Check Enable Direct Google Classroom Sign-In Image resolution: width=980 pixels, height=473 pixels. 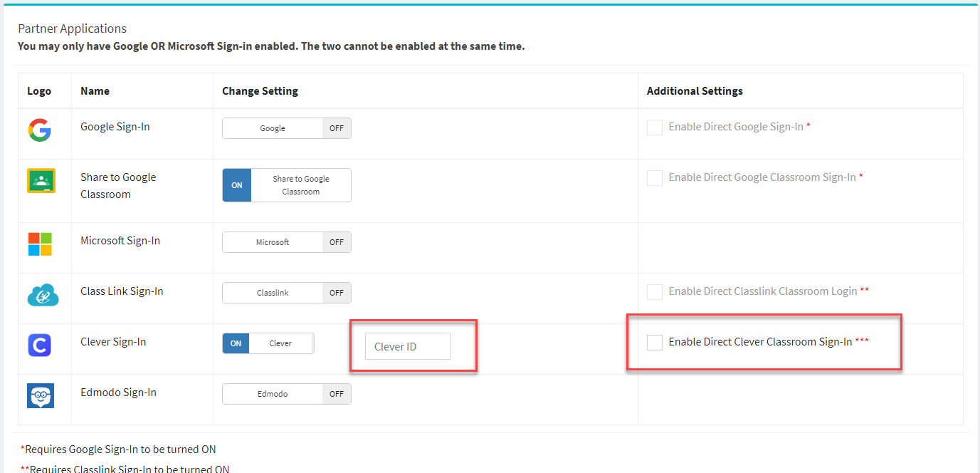coord(655,178)
